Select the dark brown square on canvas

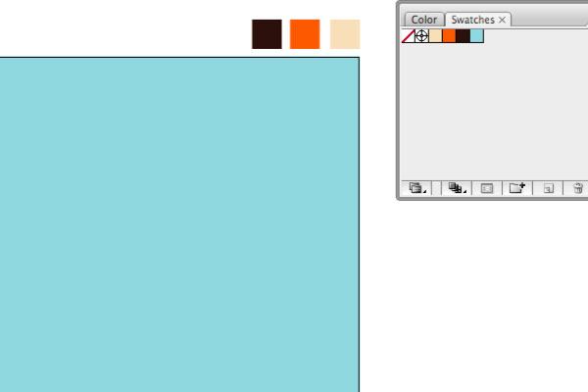coord(267,34)
